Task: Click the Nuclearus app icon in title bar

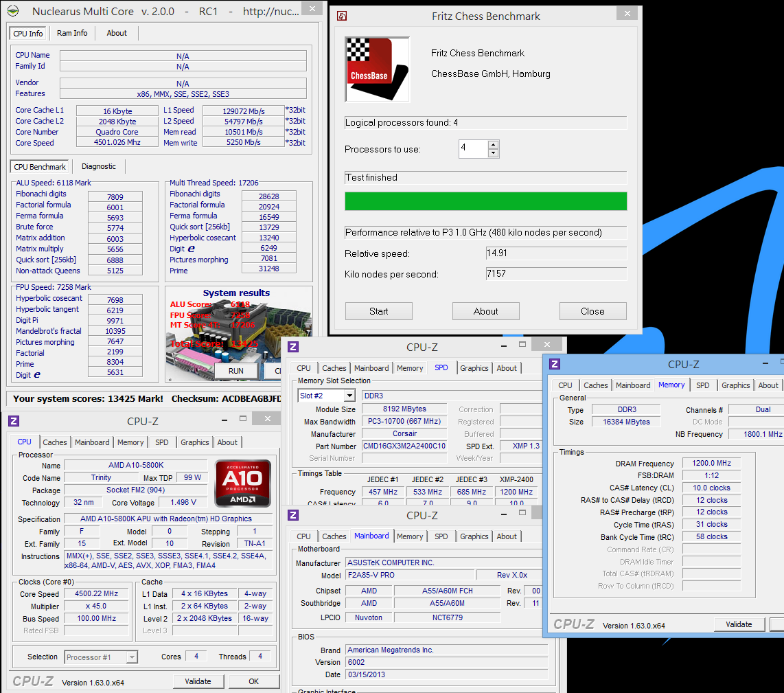Action: [13, 11]
